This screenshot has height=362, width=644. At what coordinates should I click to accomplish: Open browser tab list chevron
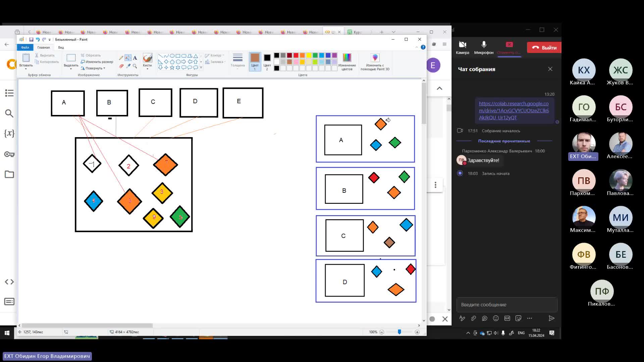click(x=393, y=32)
